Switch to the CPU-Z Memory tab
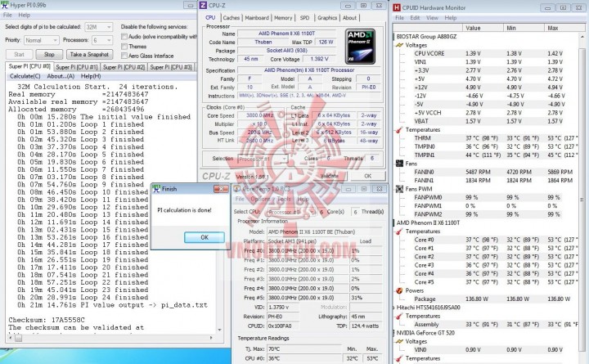 283,18
